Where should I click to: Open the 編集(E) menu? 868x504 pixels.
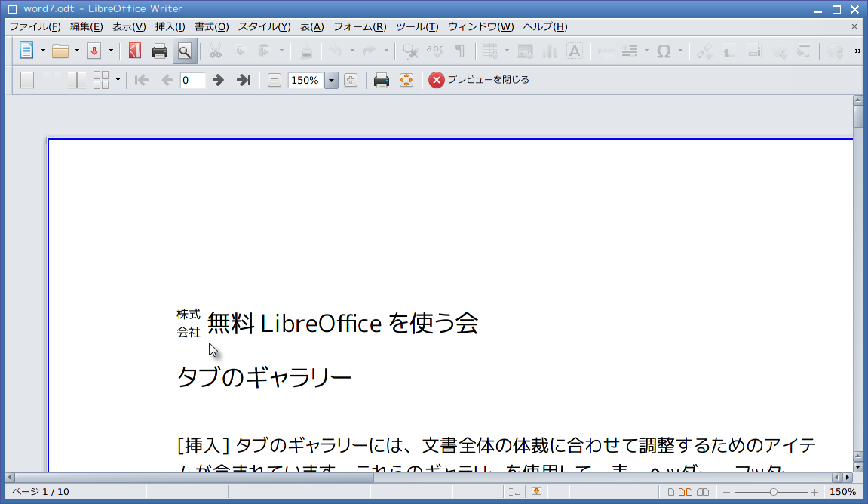tap(87, 26)
